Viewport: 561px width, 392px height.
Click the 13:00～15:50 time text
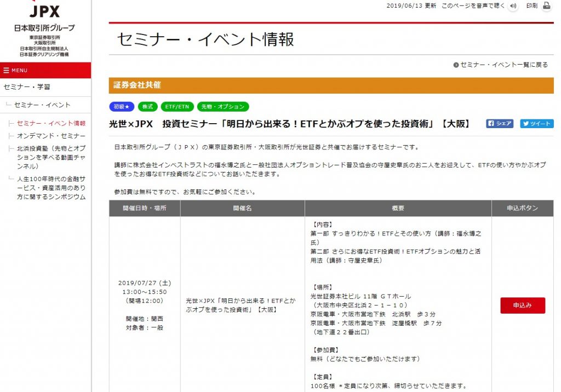coord(145,292)
